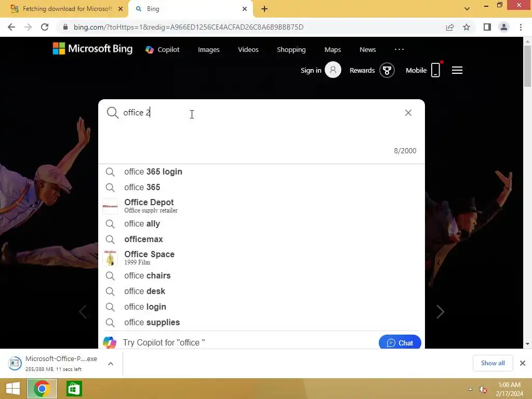
Task: Go forward in browser history
Action: coord(28,27)
